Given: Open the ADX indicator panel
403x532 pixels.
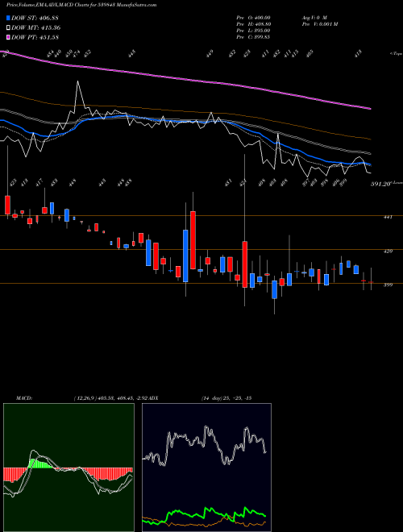Looking at the screenshot, I should (206, 468).
